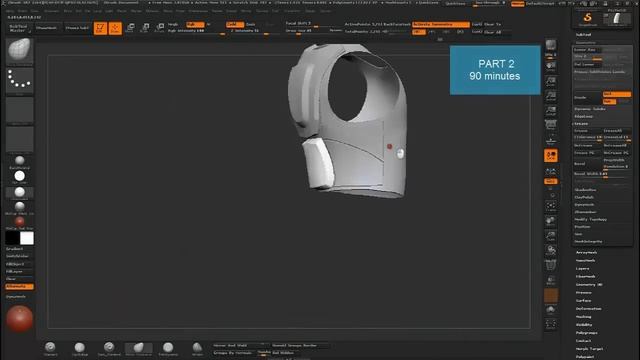Select the third brush icon in bottom shelf
This screenshot has width=640, height=360.
pyautogui.click(x=109, y=348)
